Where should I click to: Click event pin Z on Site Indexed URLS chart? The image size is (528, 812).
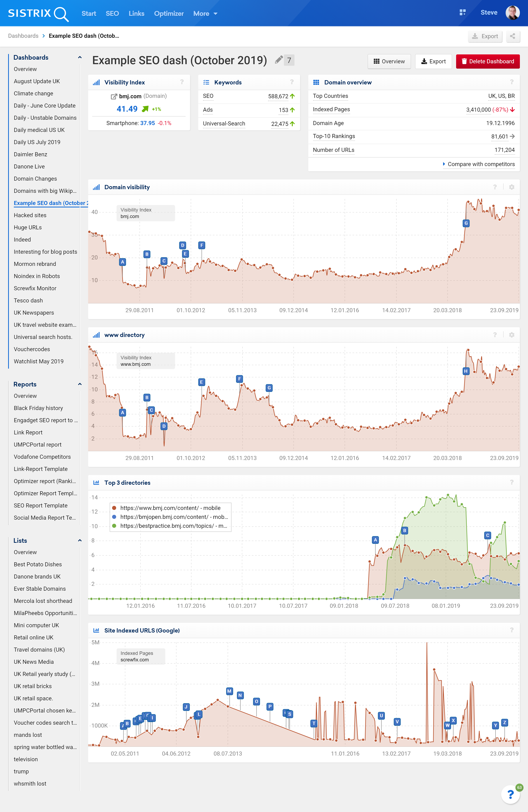504,723
